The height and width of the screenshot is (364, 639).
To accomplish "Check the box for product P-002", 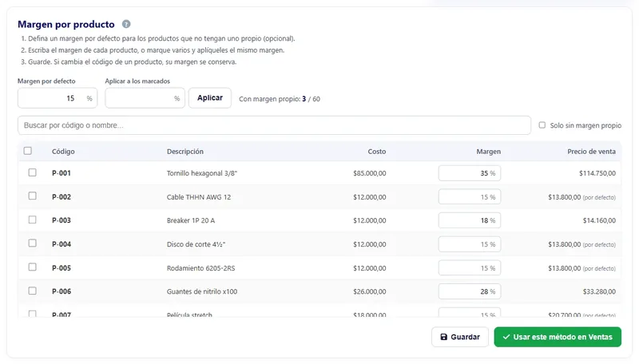I will click(32, 196).
